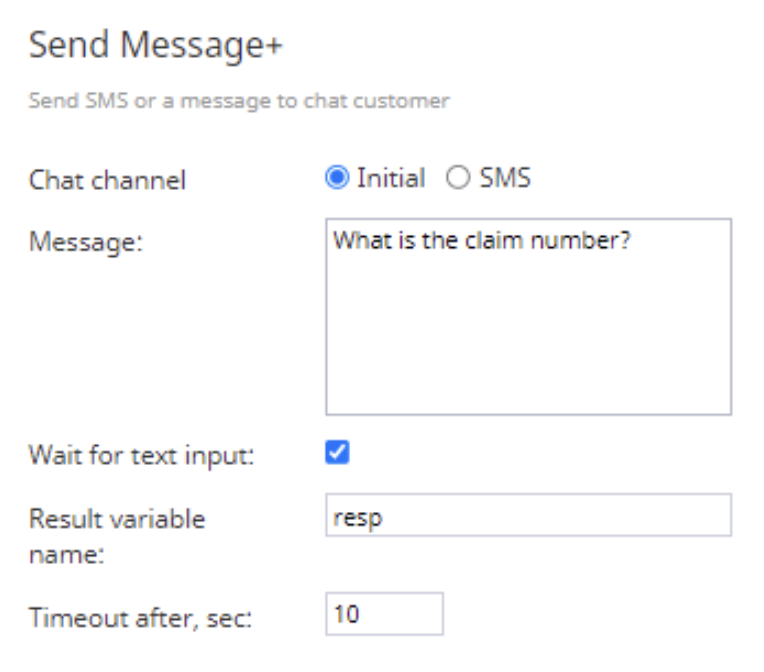Click the "Timeout after, sec:" label
Screen dimensions: 764x672
[140, 618]
